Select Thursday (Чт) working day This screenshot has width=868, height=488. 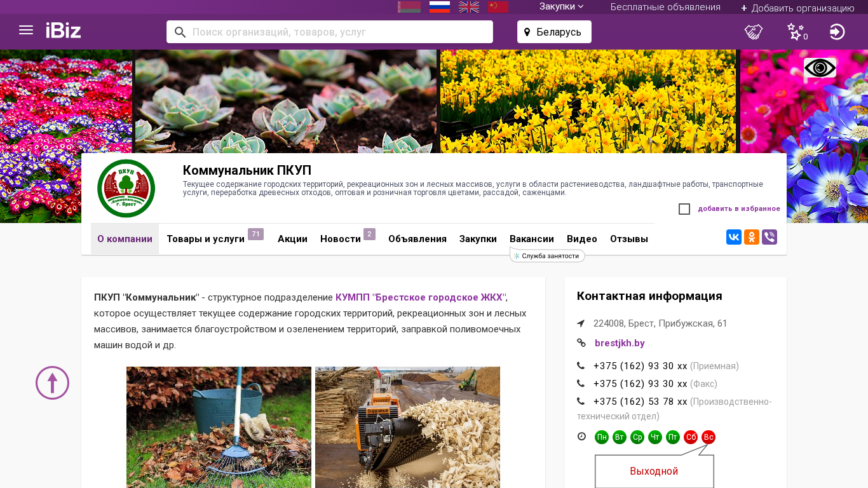point(655,437)
